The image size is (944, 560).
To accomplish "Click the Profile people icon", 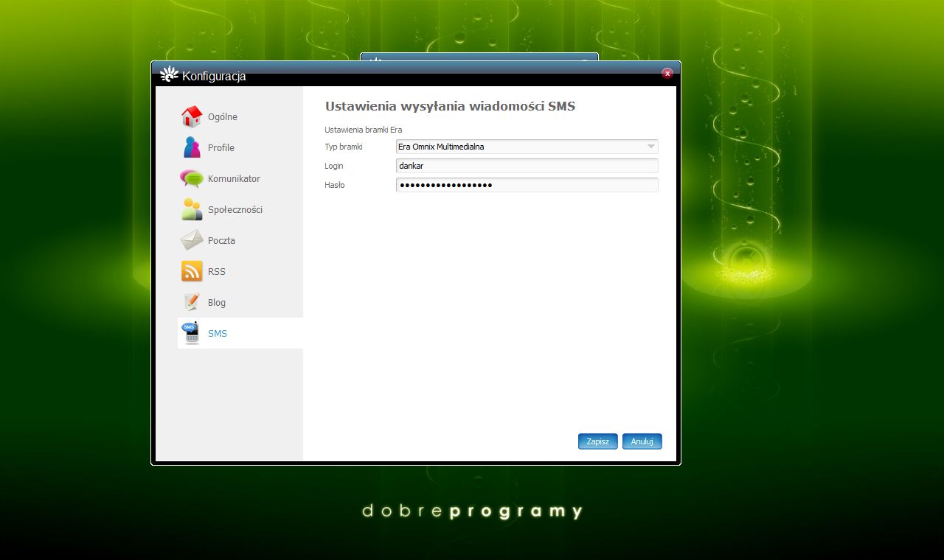I will [x=192, y=147].
